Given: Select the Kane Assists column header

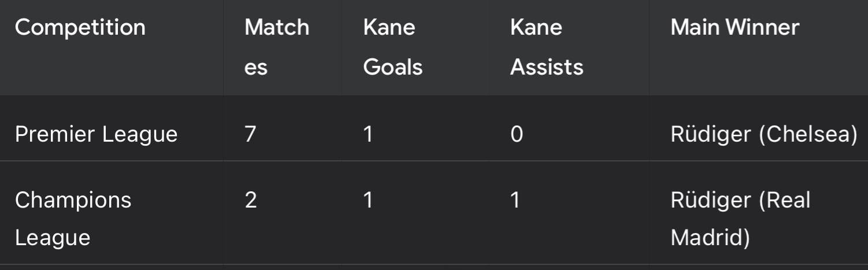Looking at the screenshot, I should [546, 47].
